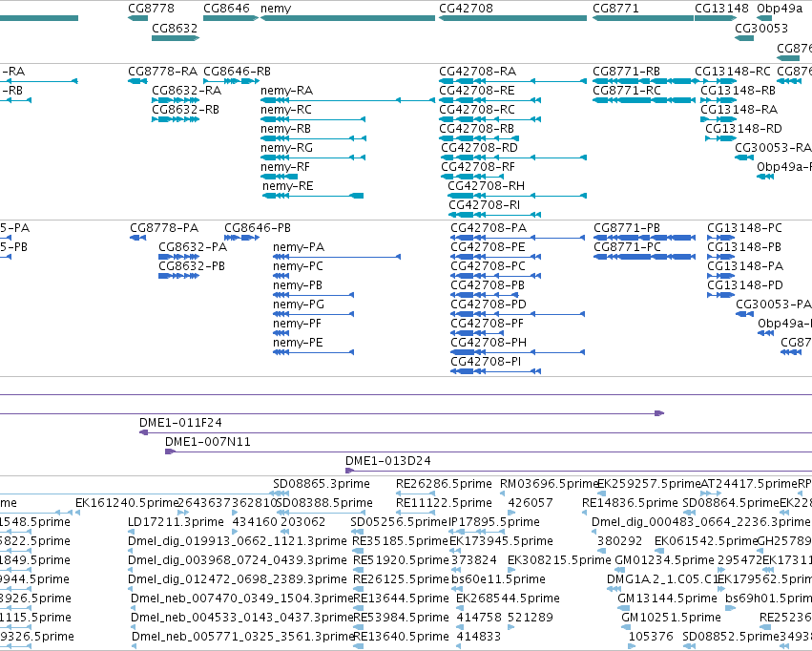Select transcript nemy-RE
The width and height of the screenshot is (812, 651).
313,196
